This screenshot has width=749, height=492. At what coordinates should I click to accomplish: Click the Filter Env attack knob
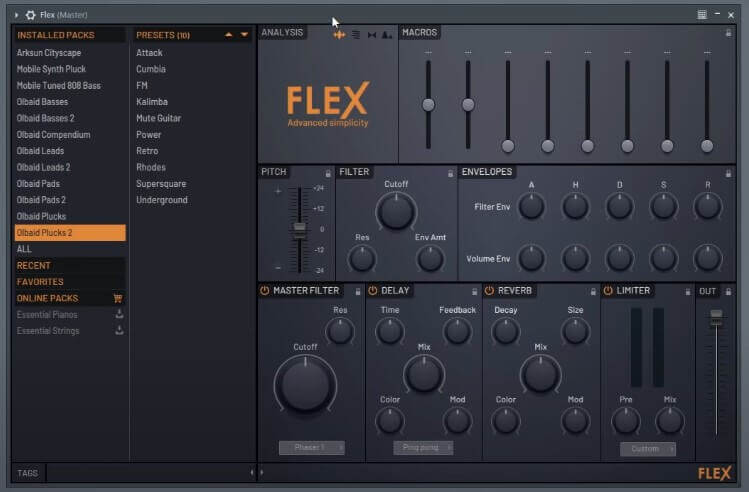531,206
